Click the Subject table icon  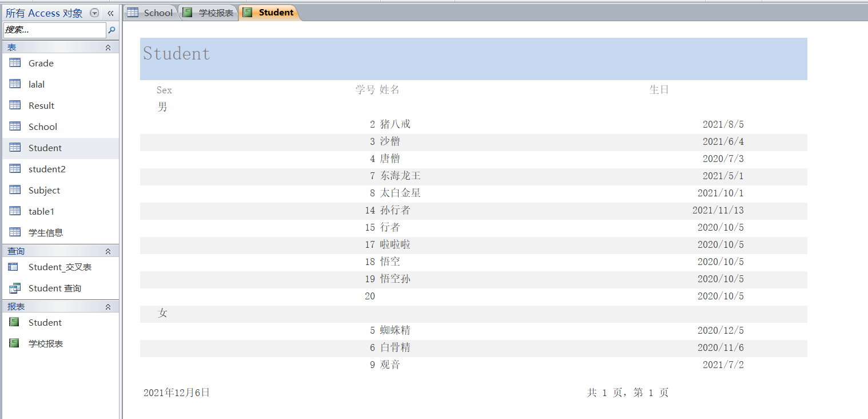point(15,190)
